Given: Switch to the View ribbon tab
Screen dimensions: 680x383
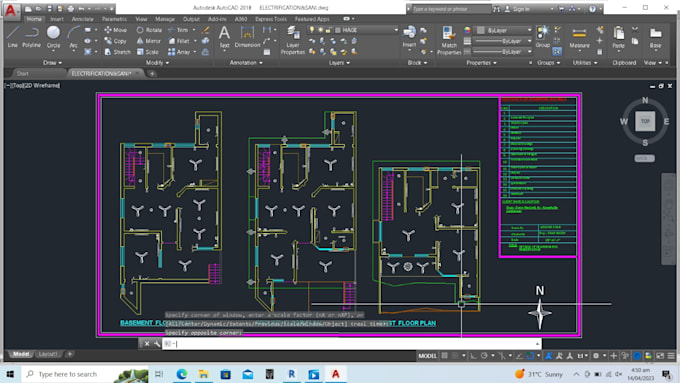Looking at the screenshot, I should click(x=141, y=19).
